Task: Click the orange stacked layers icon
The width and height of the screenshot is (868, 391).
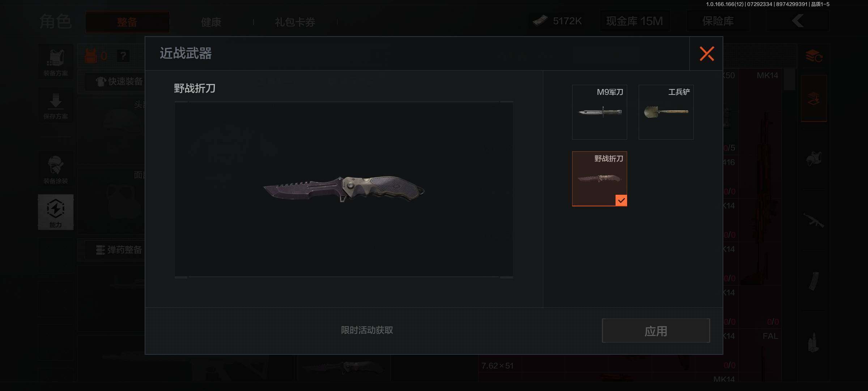Action: (814, 56)
